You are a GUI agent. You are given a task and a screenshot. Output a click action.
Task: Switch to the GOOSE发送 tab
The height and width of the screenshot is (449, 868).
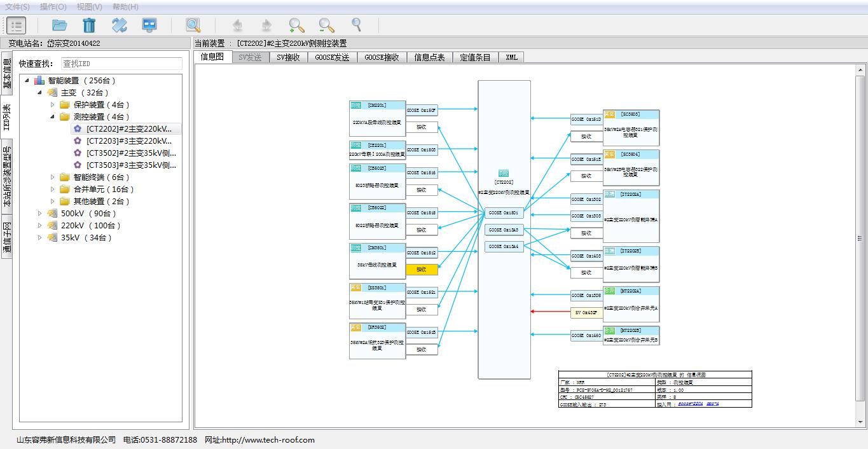tap(332, 57)
